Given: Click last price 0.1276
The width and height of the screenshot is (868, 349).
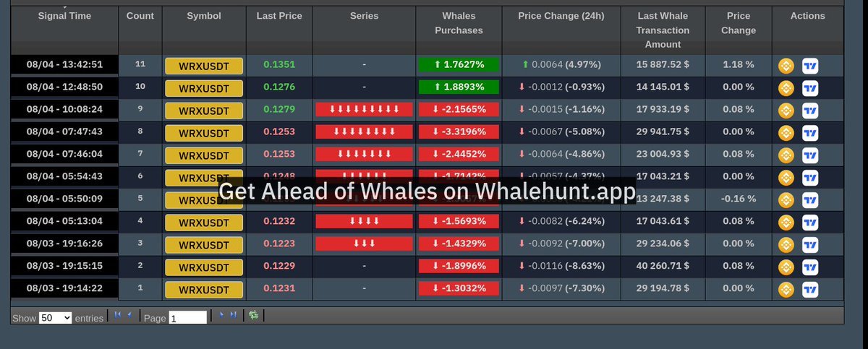Looking at the screenshot, I should [279, 87].
